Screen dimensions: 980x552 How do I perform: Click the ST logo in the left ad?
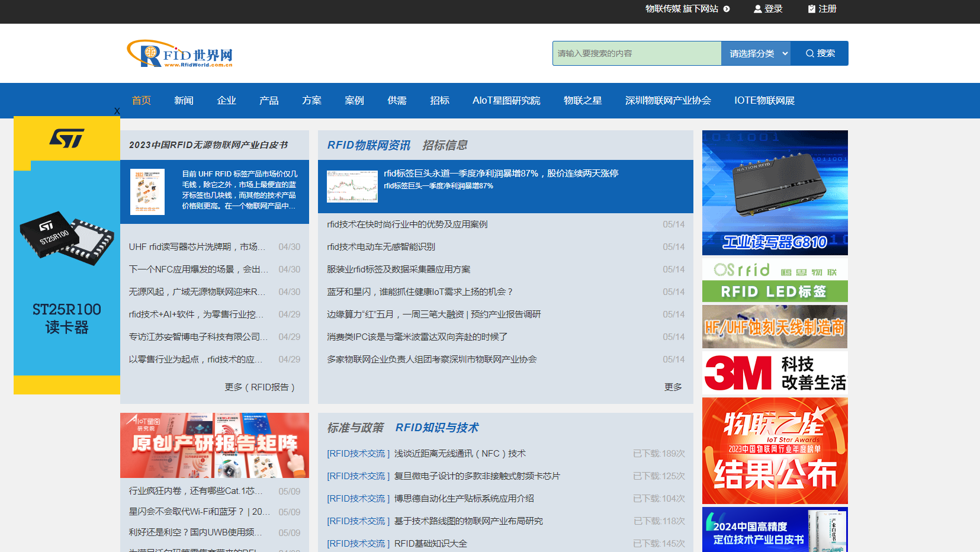pos(67,139)
